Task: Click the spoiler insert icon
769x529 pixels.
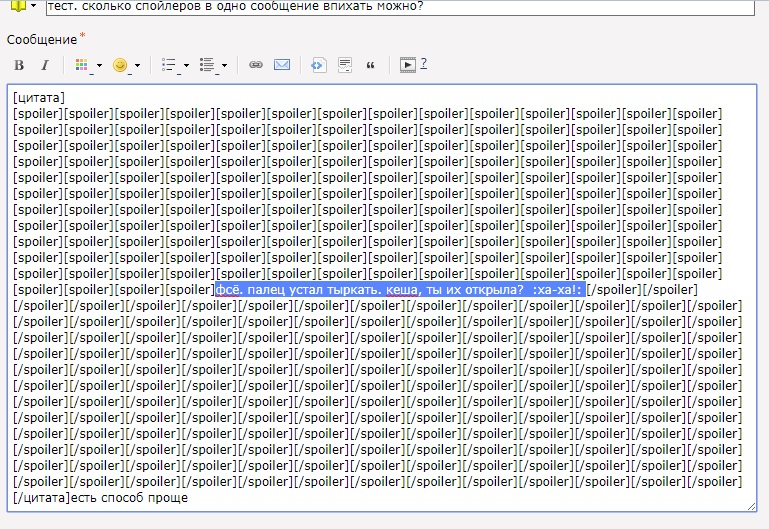Action: 345,65
